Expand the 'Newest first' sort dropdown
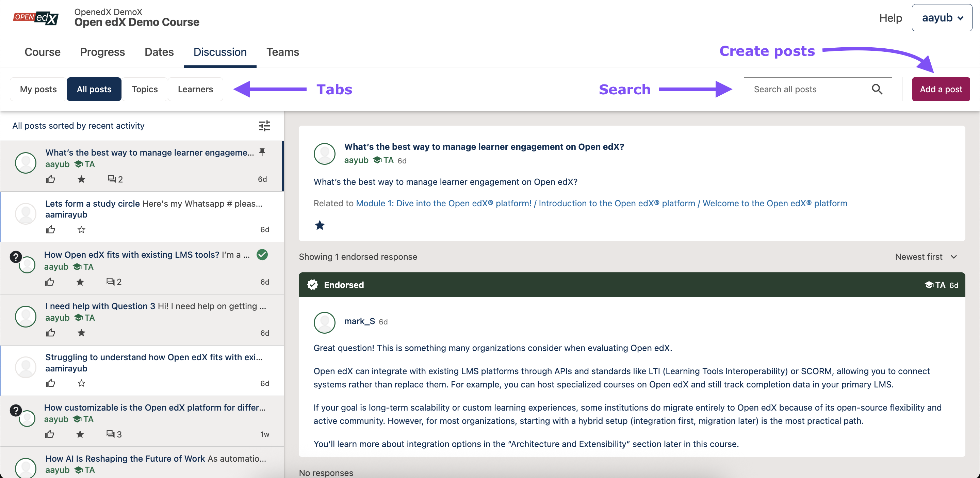Image resolution: width=980 pixels, height=478 pixels. pos(925,257)
